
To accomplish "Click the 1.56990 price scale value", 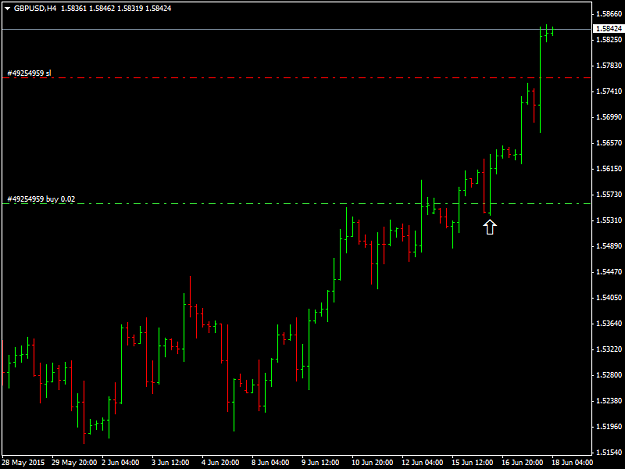I will click(x=609, y=117).
